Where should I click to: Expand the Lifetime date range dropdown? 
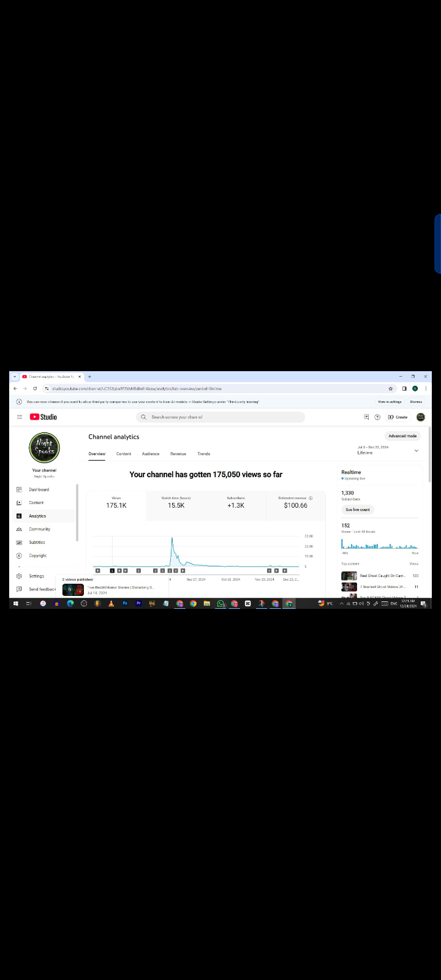tap(417, 451)
